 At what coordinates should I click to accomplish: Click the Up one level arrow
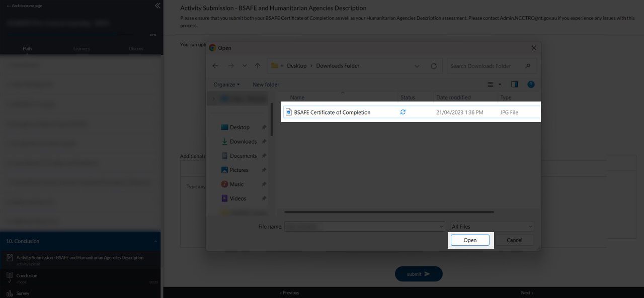point(258,66)
